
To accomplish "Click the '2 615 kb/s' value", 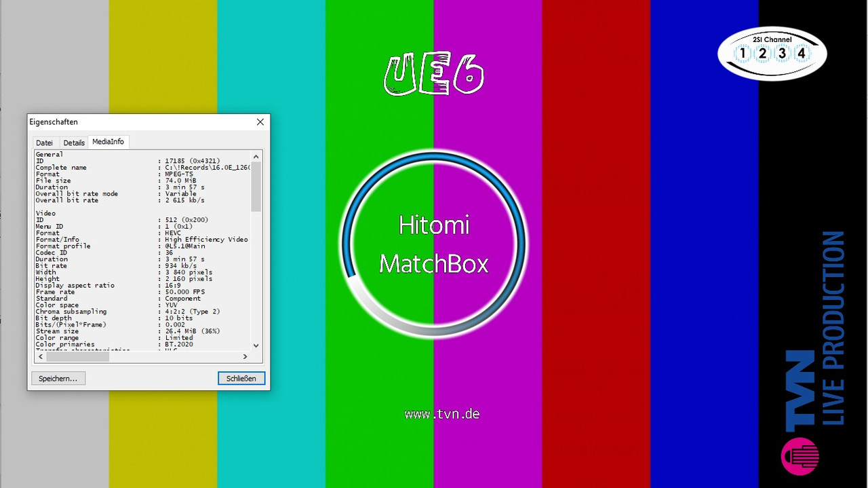I will pyautogui.click(x=184, y=200).
